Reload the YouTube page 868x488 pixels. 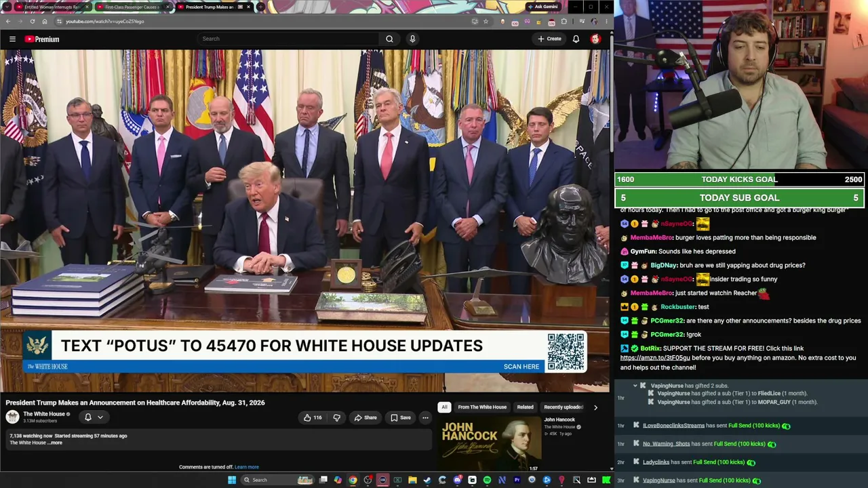33,21
